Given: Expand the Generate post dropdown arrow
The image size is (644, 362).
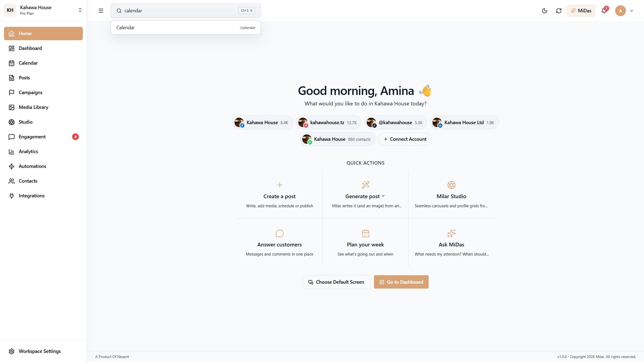Looking at the screenshot, I should coord(383,196).
